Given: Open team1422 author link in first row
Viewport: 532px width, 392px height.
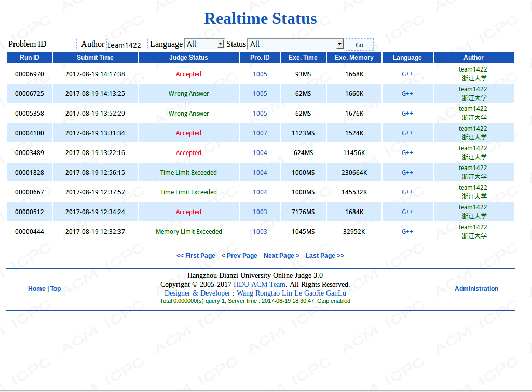Looking at the screenshot, I should (x=473, y=69).
